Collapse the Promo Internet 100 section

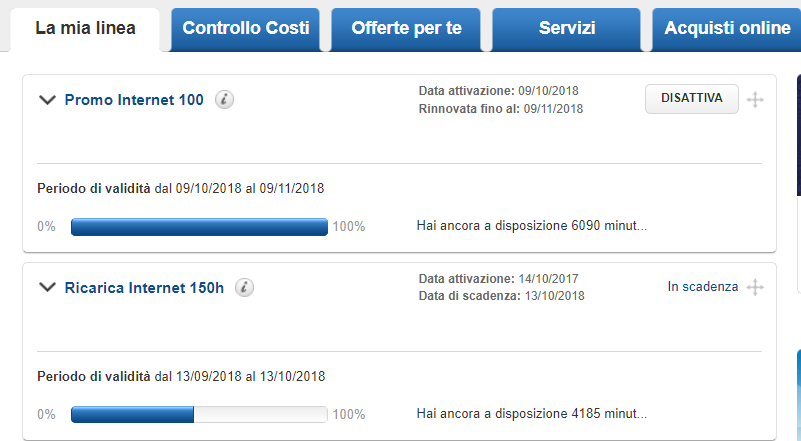click(x=46, y=100)
